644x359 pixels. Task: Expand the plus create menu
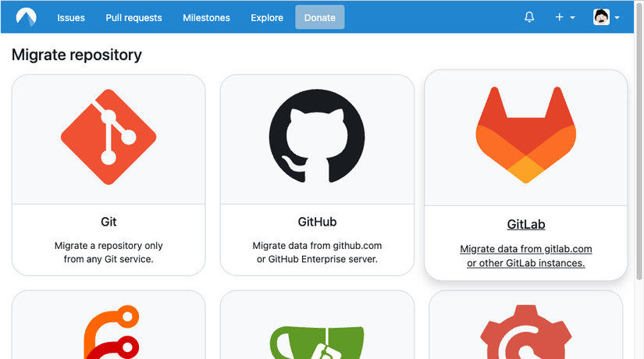[564, 17]
